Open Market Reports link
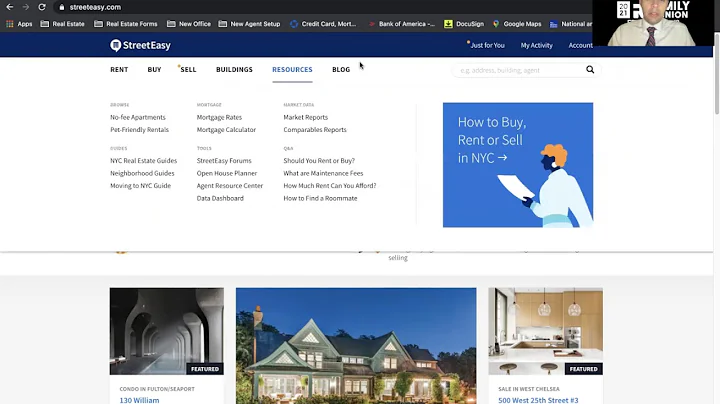Screen dimensions: 720x404 [305, 117]
